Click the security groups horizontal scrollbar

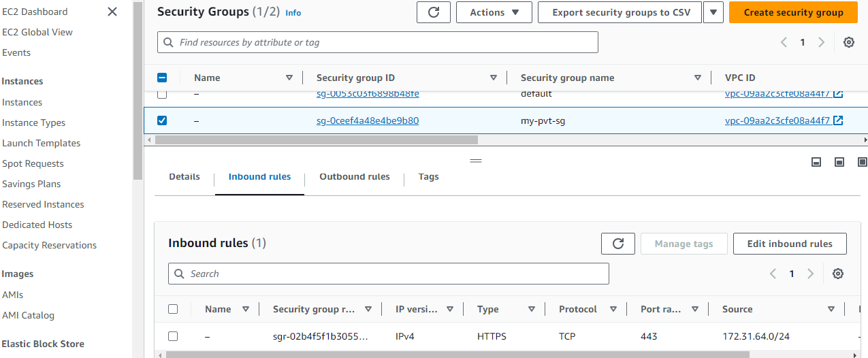tap(316, 140)
